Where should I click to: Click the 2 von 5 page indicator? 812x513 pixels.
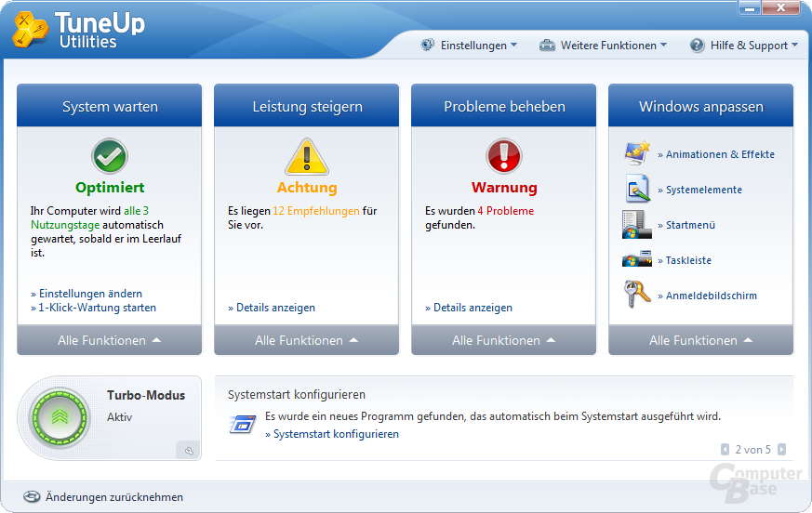click(753, 449)
